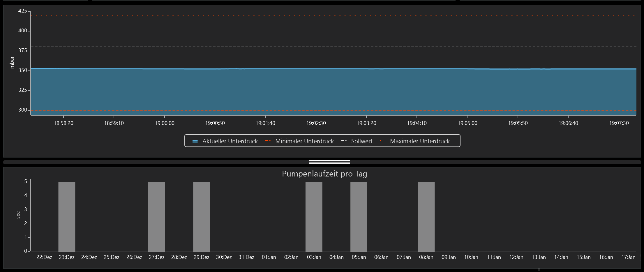644x272 pixels.
Task: Click the sec axis unit label
Action: [18, 215]
